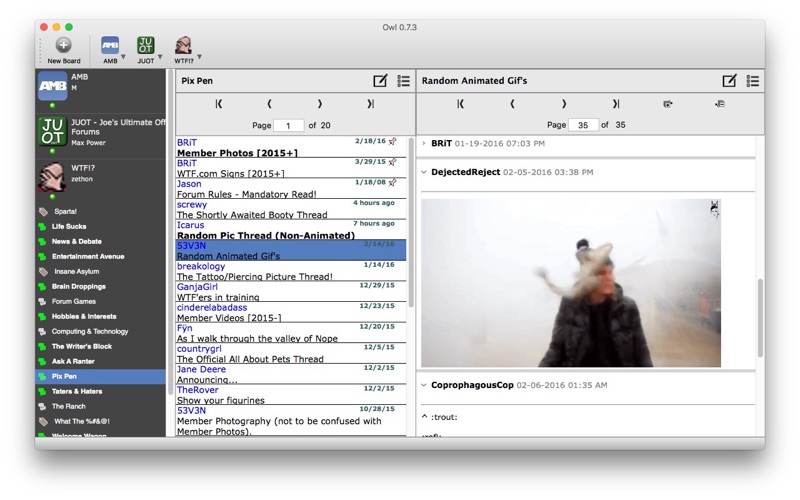The width and height of the screenshot is (800, 500).
Task: Click the New Board plus icon
Action: pyautogui.click(x=63, y=45)
